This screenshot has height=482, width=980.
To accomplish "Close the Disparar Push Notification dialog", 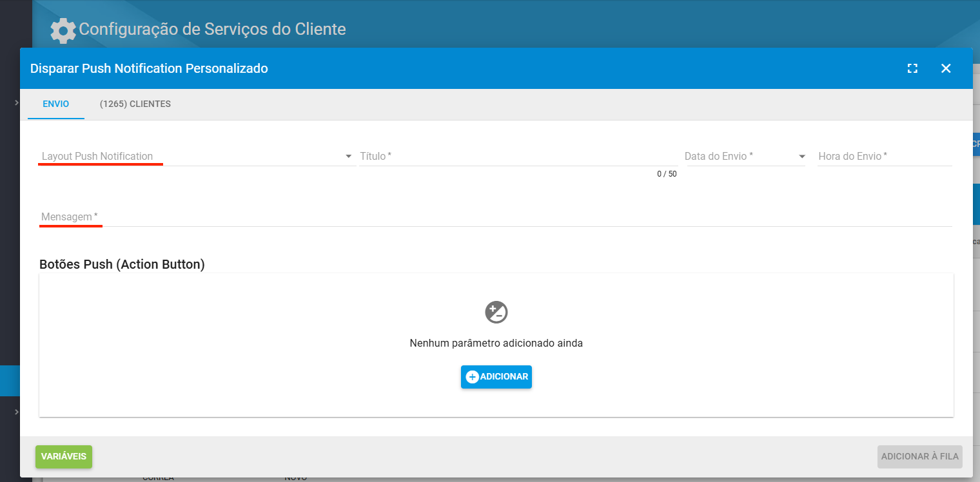I will [x=946, y=68].
